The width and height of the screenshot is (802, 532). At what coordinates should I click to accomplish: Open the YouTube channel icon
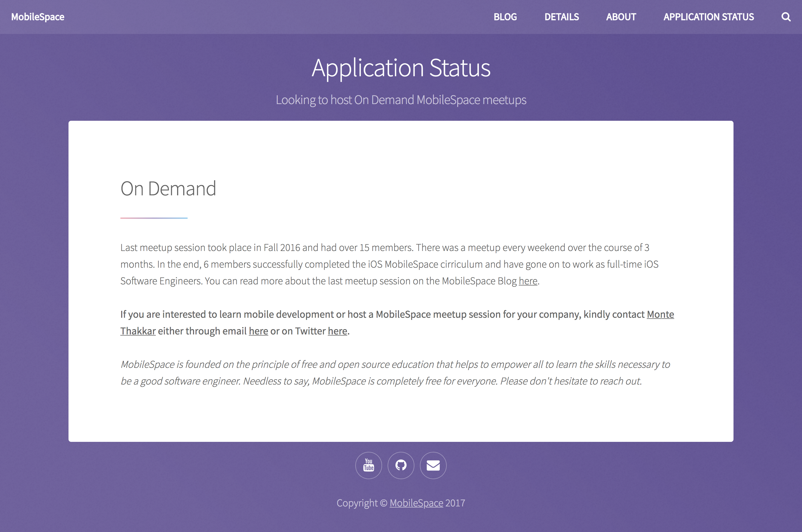click(368, 465)
